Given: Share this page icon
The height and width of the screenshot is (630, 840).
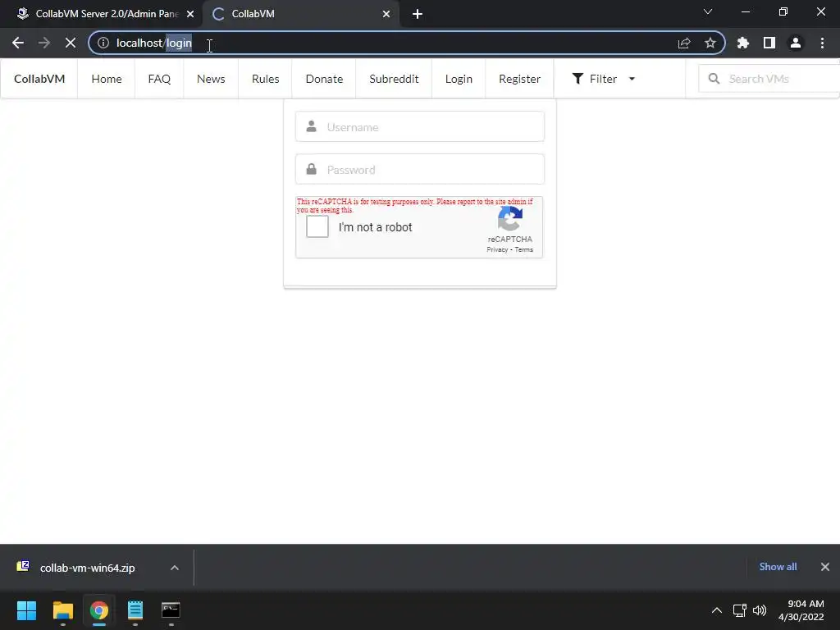Looking at the screenshot, I should point(684,43).
